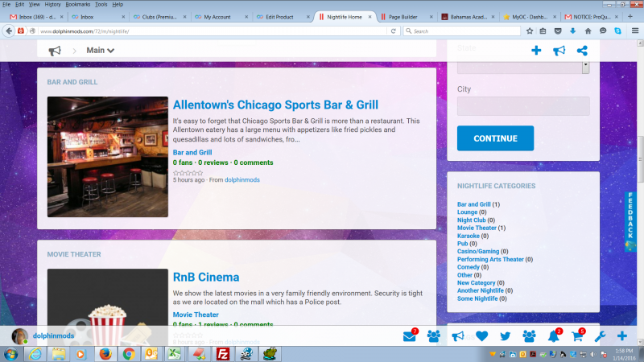The image size is (644, 362).
Task: Click the bar interior photo thumbnail
Action: tap(108, 157)
